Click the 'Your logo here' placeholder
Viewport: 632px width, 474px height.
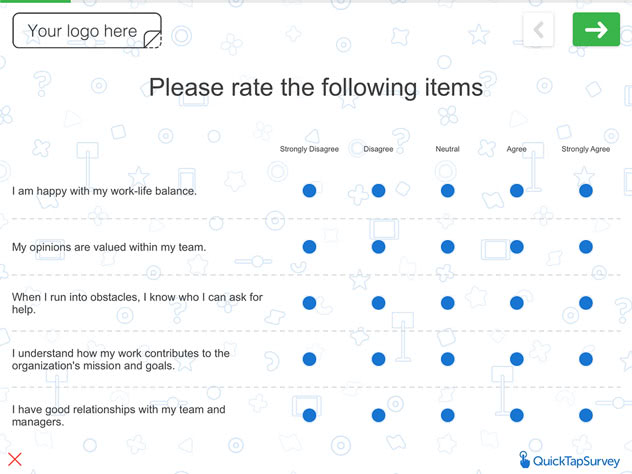[x=87, y=31]
